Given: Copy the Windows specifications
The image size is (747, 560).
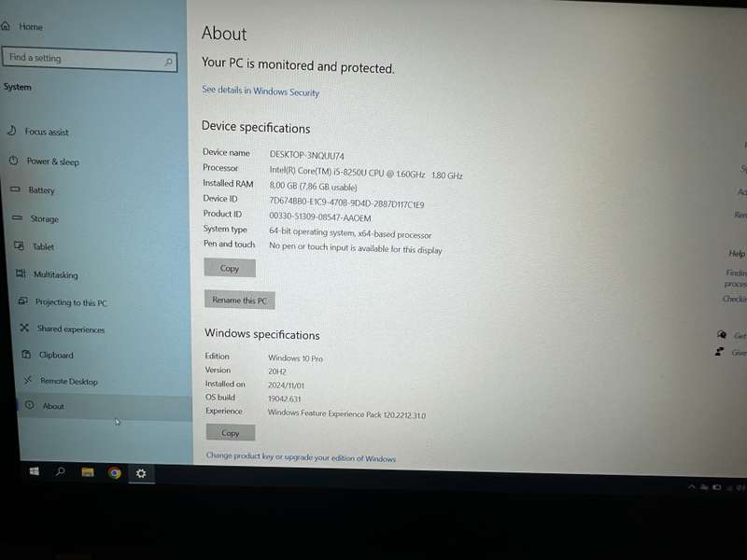Looking at the screenshot, I should pyautogui.click(x=231, y=433).
